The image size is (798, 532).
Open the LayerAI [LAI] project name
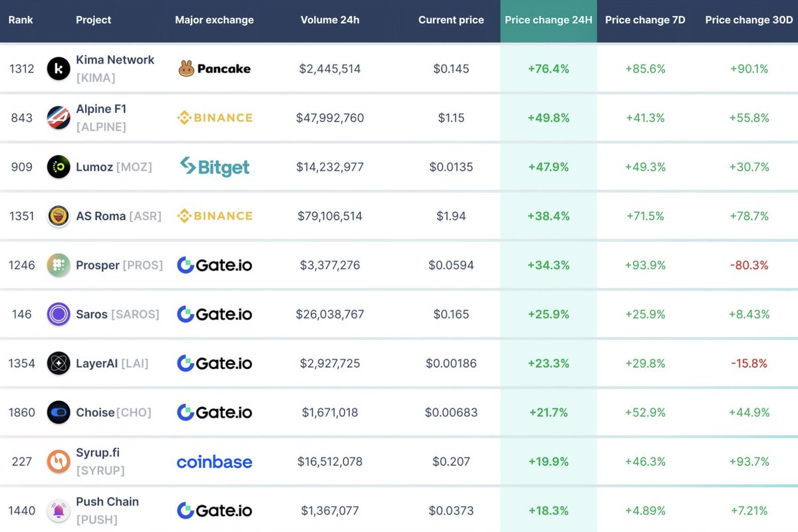click(x=112, y=363)
